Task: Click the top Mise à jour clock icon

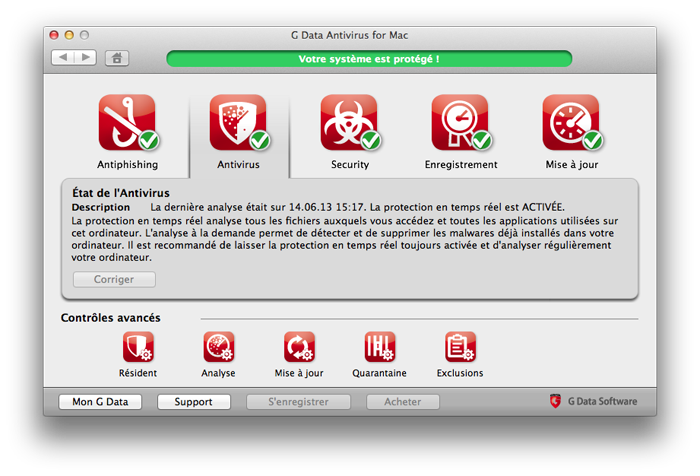Action: tap(572, 123)
